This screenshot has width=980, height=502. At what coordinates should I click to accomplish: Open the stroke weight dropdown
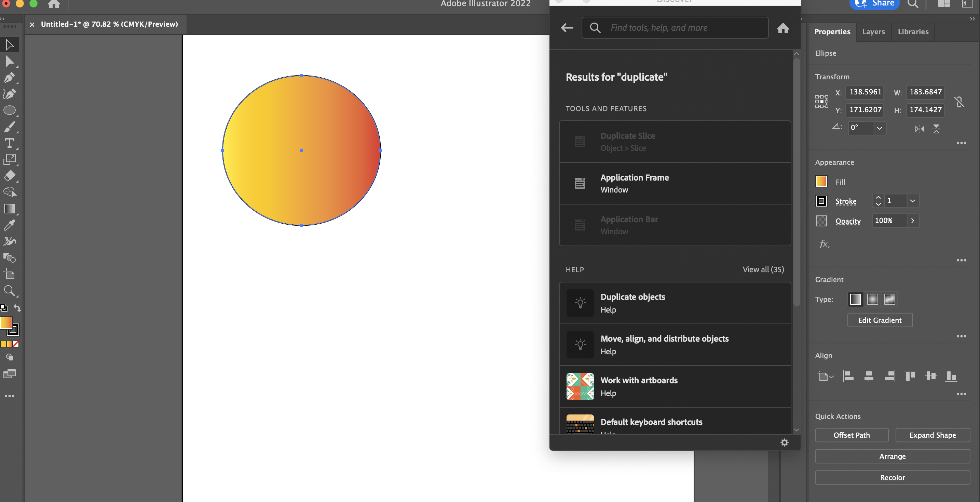pos(912,201)
